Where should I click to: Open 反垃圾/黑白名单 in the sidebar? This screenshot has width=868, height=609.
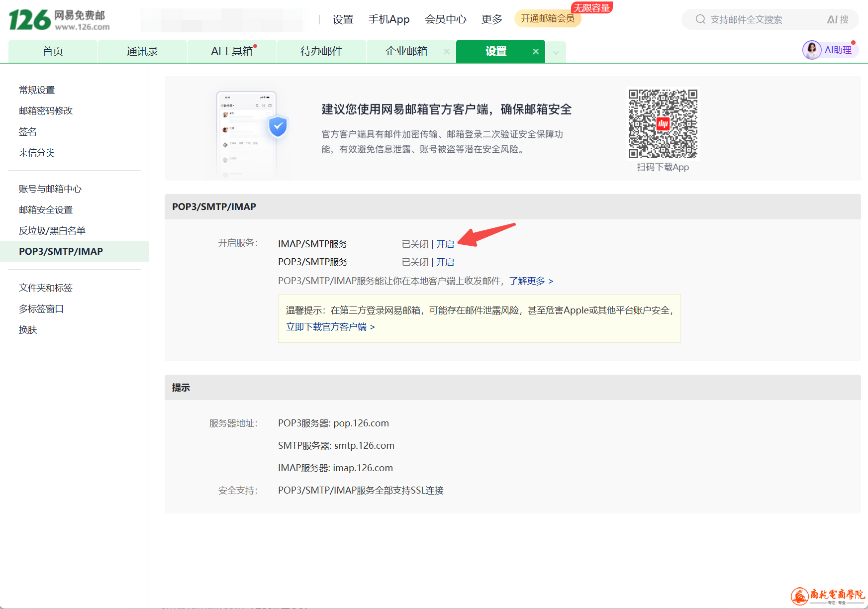52,231
